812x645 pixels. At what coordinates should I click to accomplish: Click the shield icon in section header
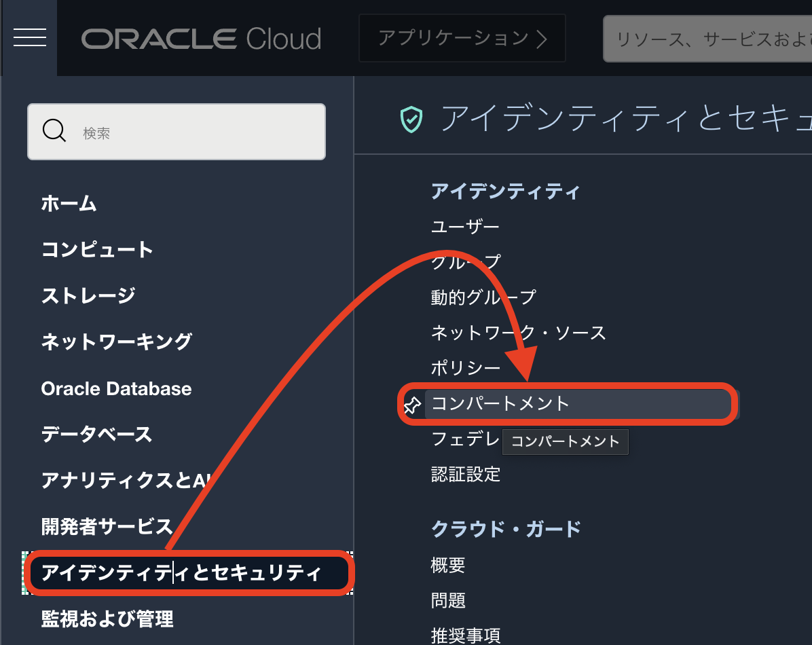coord(411,119)
